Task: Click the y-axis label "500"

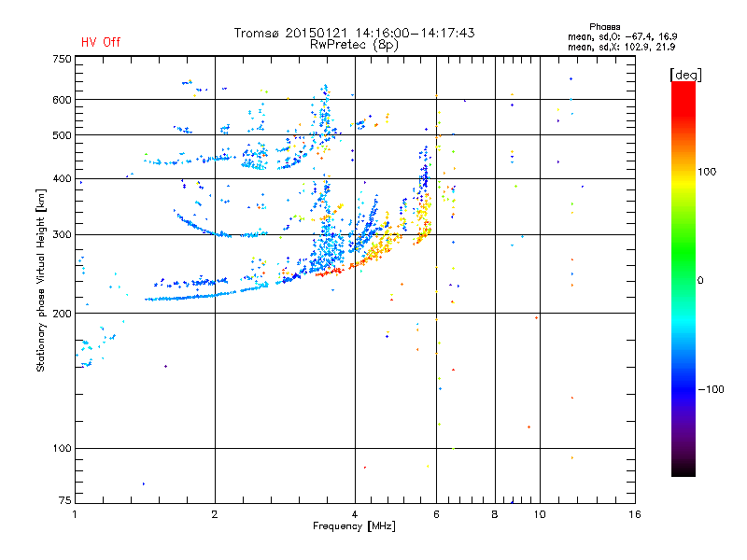Action: [x=62, y=135]
